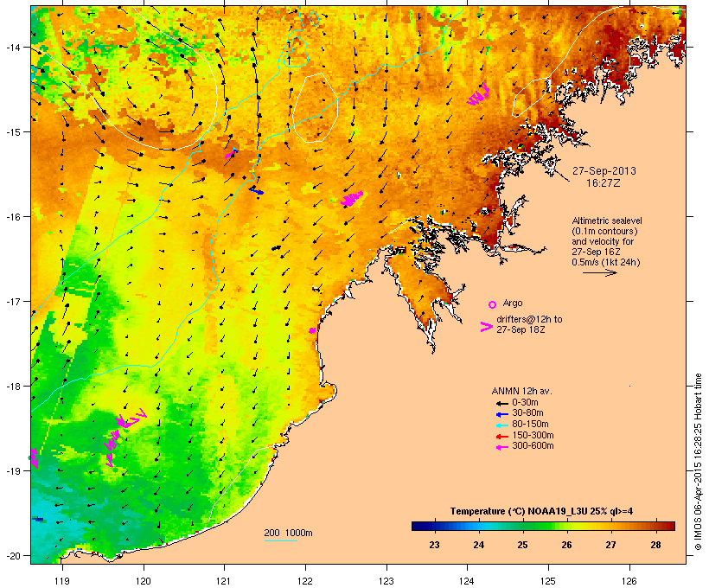Click the magenta drifters V legend symbol
Screen dimensions: 709x588
pyautogui.click(x=486, y=327)
